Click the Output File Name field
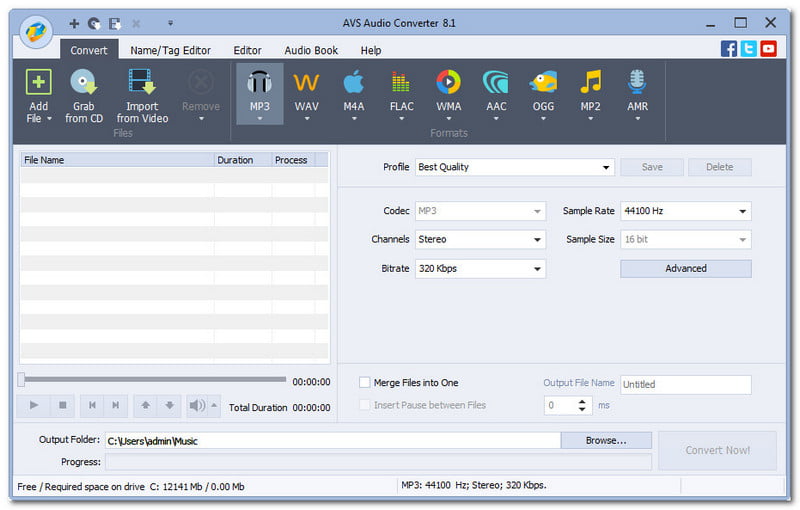Viewport: 800px width, 510px height. 685,384
